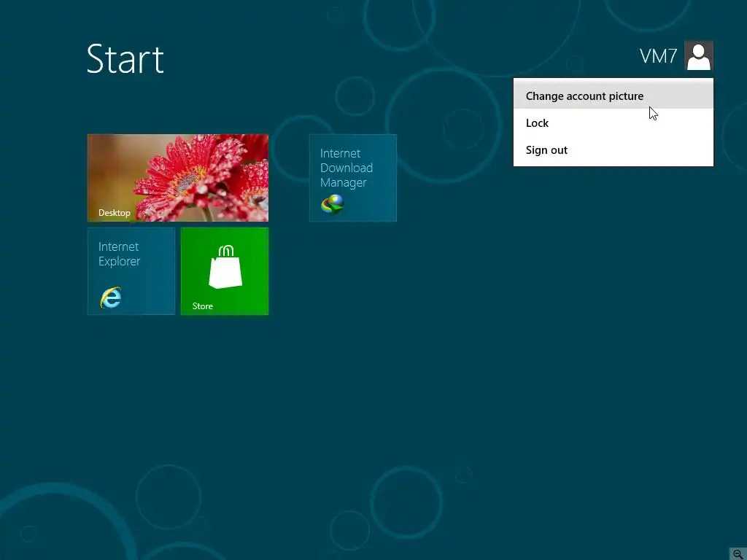The image size is (747, 560).
Task: Click the VM7 user account avatar
Action: point(699,55)
